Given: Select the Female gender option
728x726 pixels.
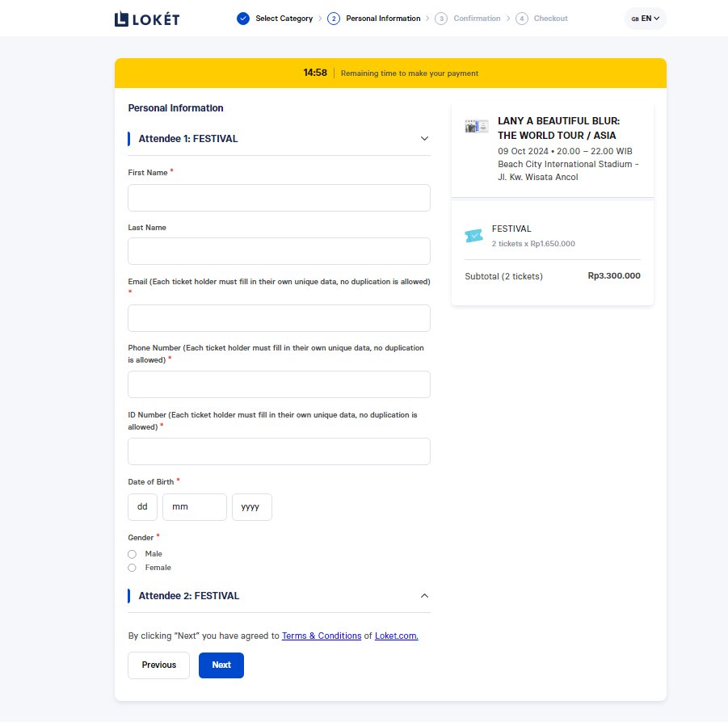Looking at the screenshot, I should pyautogui.click(x=132, y=568).
